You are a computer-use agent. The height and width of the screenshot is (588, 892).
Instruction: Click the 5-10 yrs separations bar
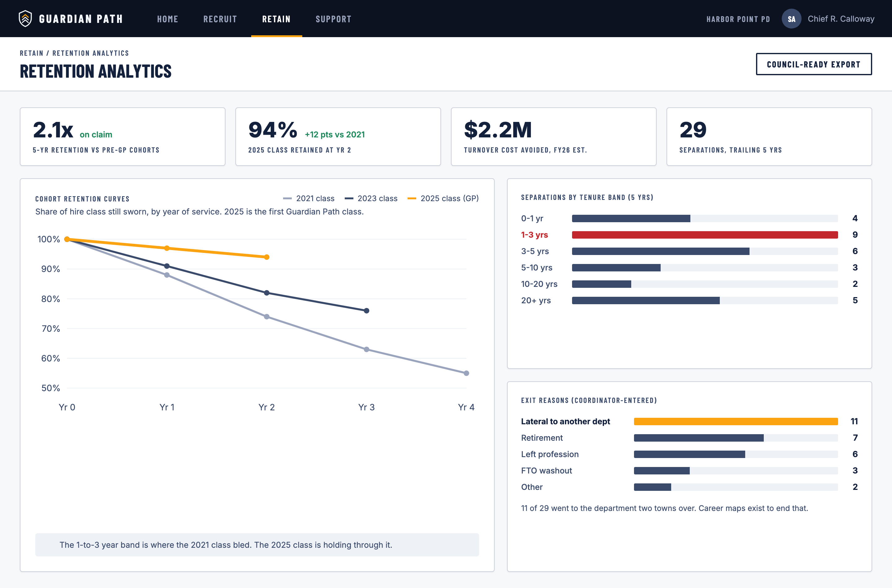(x=616, y=268)
